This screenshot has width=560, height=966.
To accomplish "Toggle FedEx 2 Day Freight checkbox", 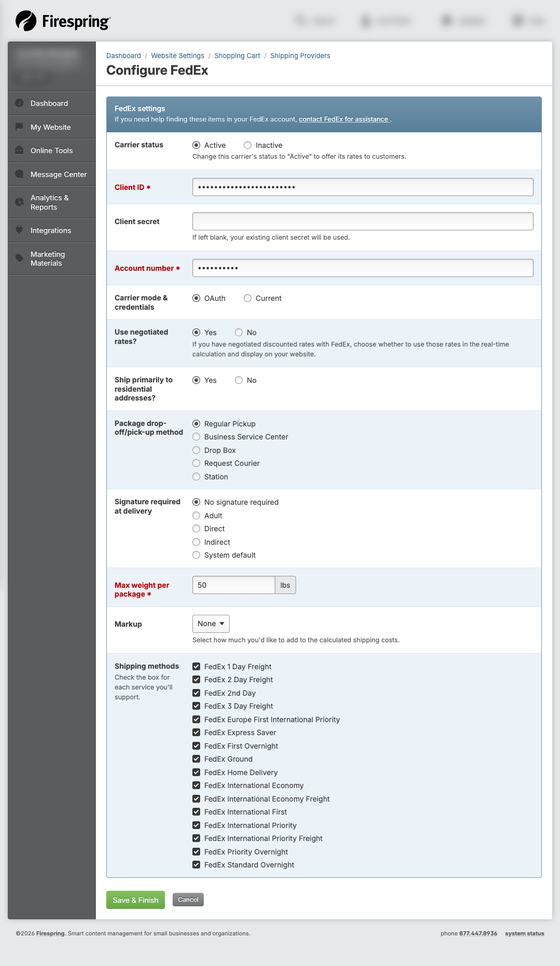I will pos(196,680).
